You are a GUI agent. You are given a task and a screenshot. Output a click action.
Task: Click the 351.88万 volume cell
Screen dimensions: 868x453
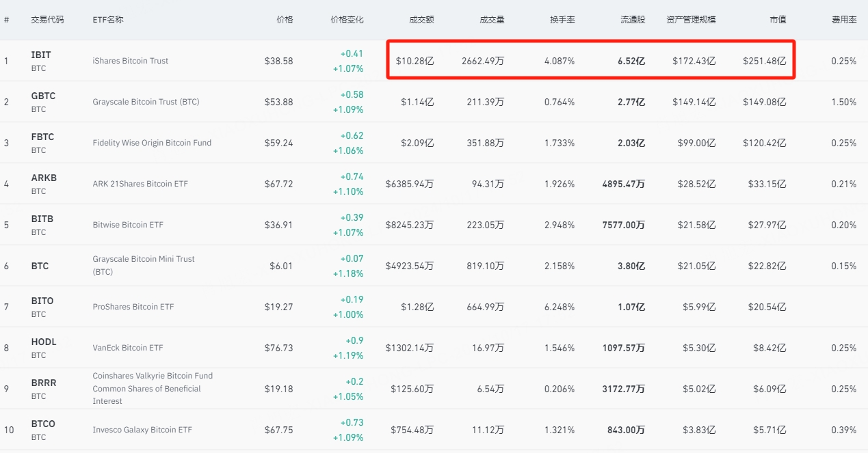click(486, 143)
